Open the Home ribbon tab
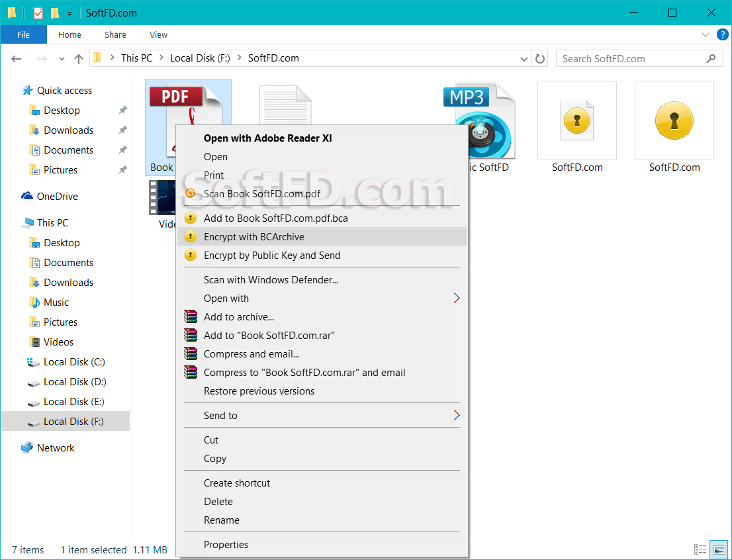The width and height of the screenshot is (732, 560). 69,34
